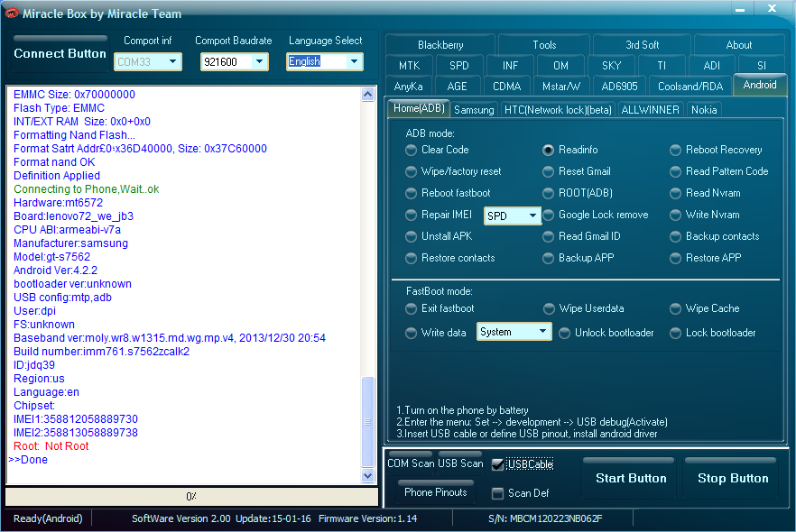Click log scrollbar down arrow
This screenshot has width=796, height=532.
point(368,476)
